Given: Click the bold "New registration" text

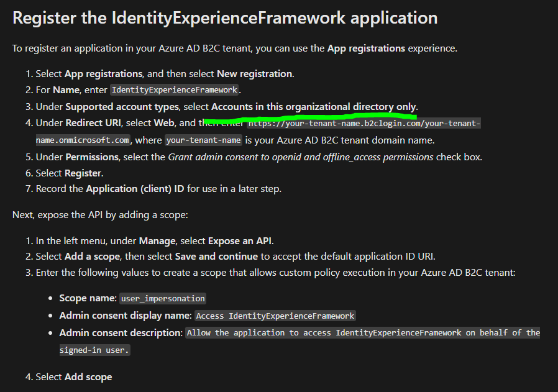Looking at the screenshot, I should [254, 74].
